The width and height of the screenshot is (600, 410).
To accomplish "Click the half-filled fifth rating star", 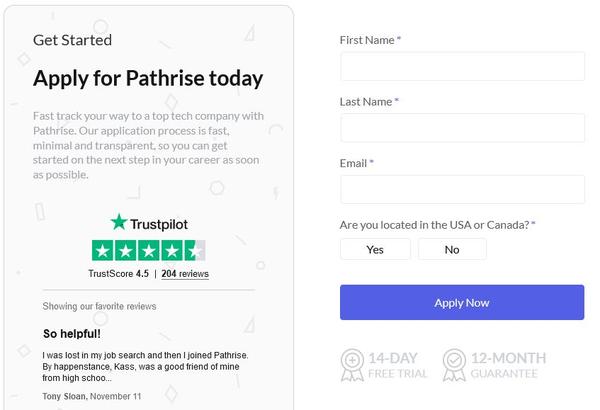I will tap(195, 251).
